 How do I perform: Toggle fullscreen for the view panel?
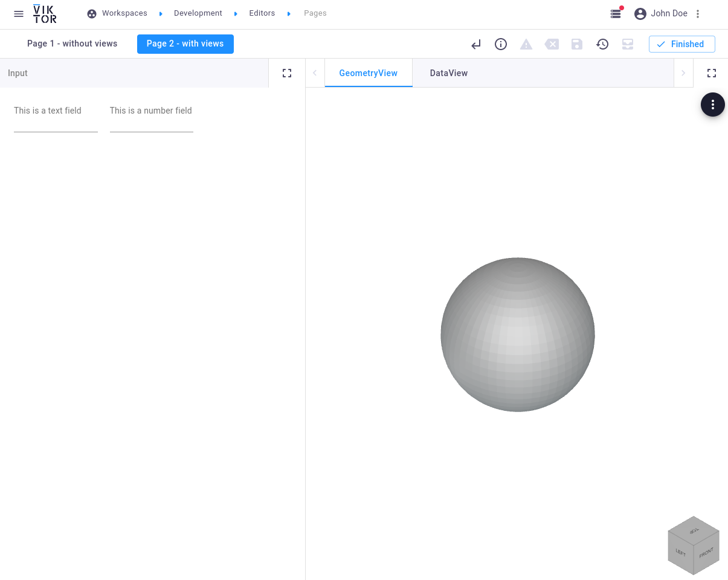(712, 73)
